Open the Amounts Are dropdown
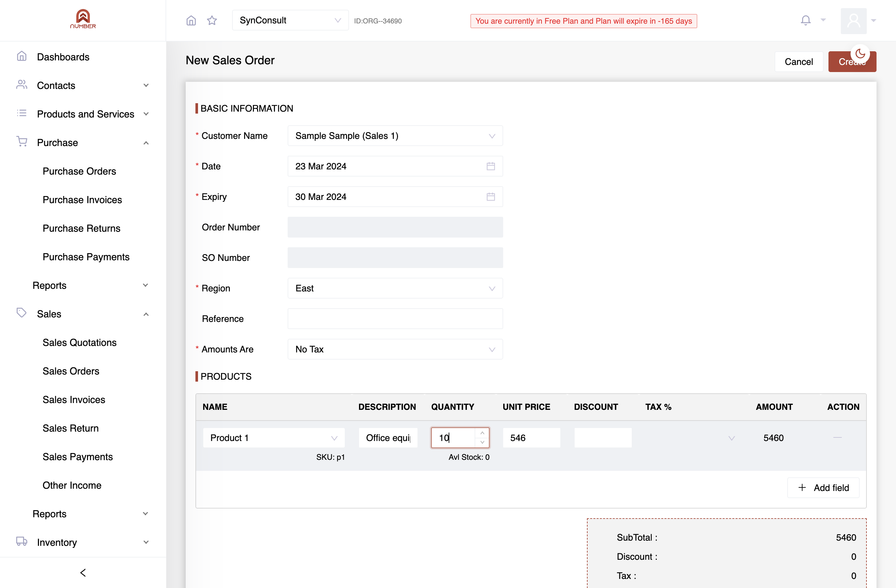This screenshot has width=896, height=588. tap(395, 349)
